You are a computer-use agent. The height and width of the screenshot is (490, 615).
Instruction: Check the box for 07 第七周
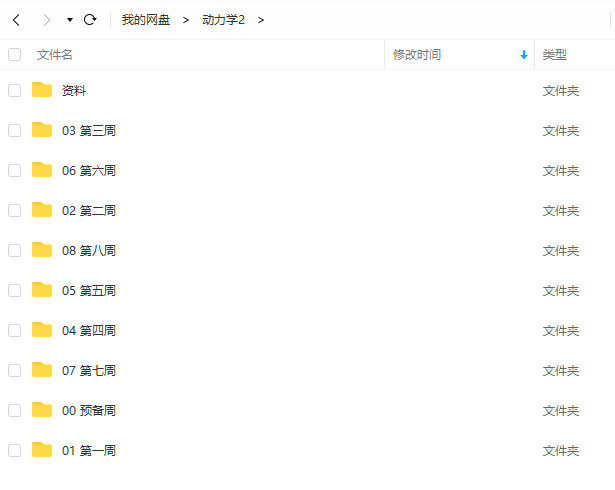click(15, 371)
